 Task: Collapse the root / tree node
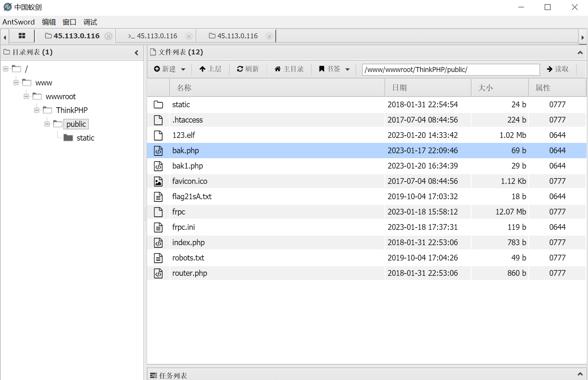point(6,69)
